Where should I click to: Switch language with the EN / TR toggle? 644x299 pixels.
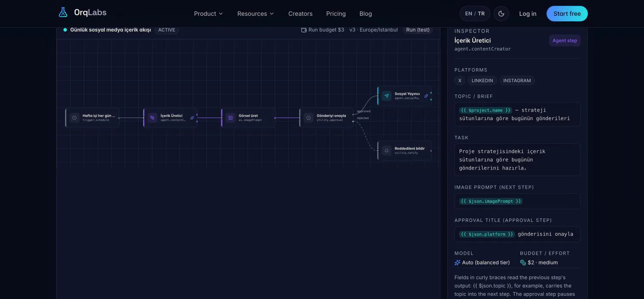(475, 14)
